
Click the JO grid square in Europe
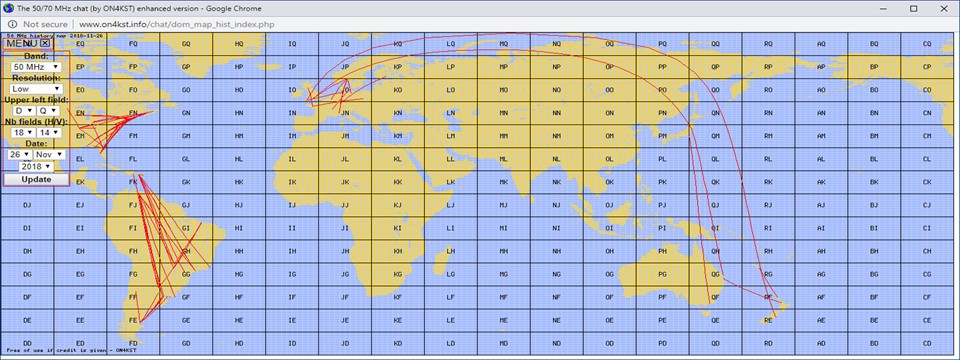345,90
